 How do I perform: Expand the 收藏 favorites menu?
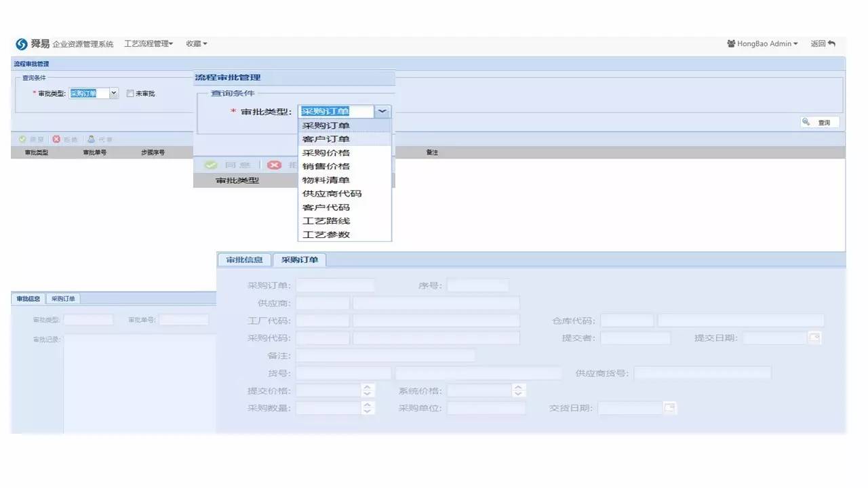(197, 44)
